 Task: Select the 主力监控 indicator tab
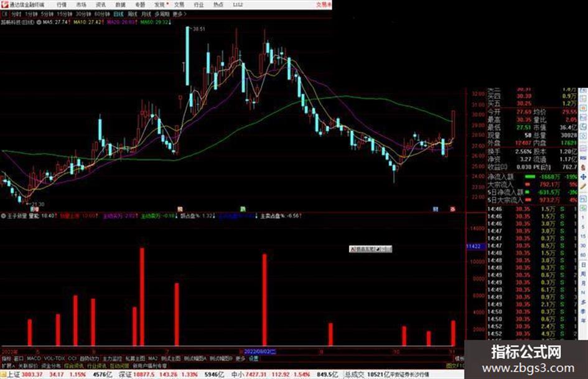112,358
